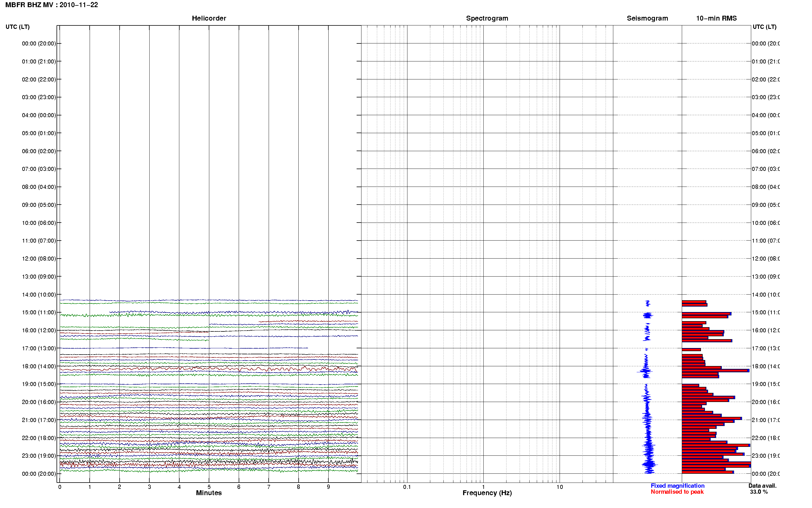Click the 'Minutes' x-axis label

(x=209, y=493)
